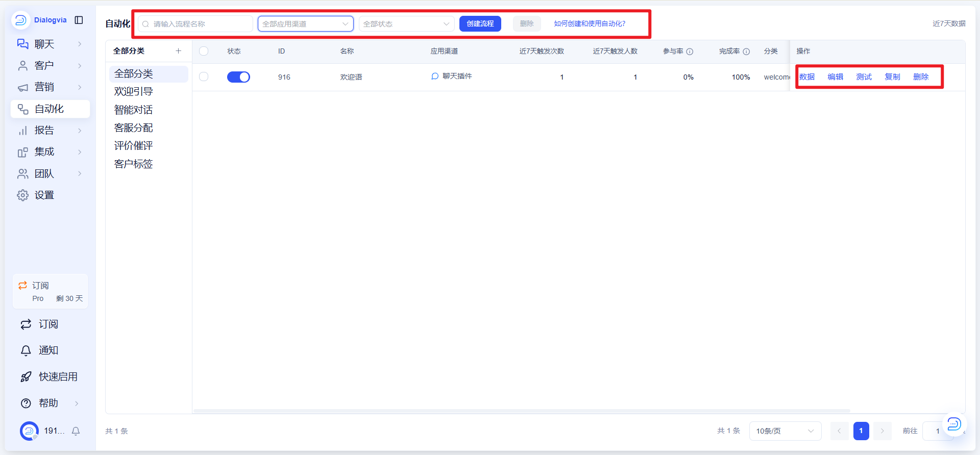Click the bell icon next to account name
The width and height of the screenshot is (980, 455).
pyautogui.click(x=76, y=431)
